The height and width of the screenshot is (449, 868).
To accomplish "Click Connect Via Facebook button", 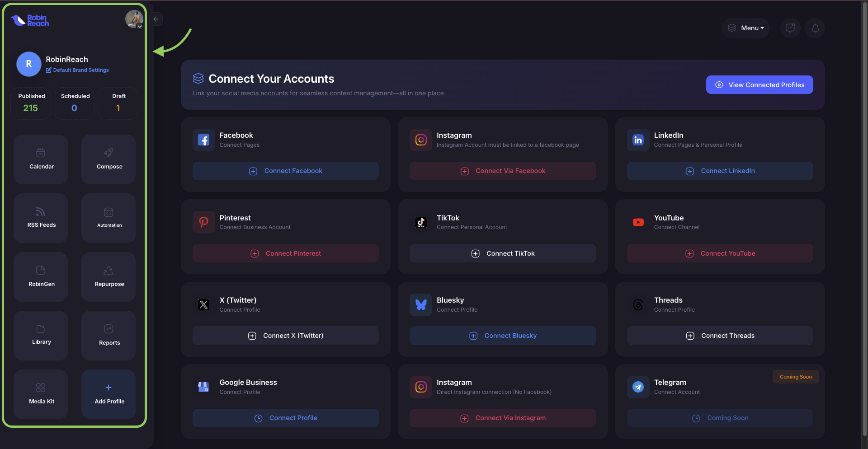I will pos(503,171).
